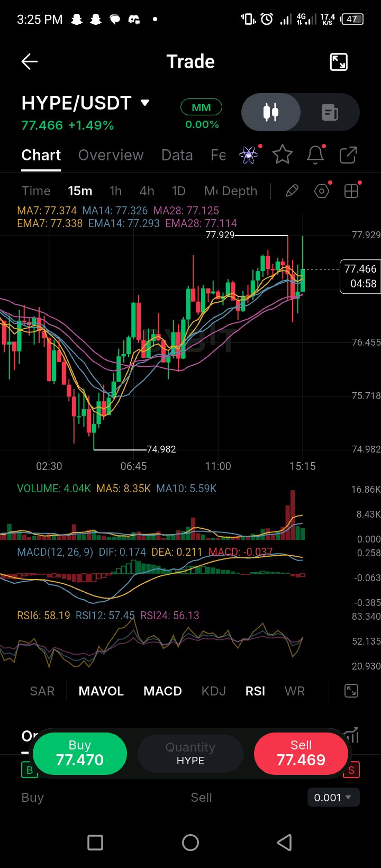Toggle the MAVOL indicator
Image resolution: width=381 pixels, height=868 pixels.
pyautogui.click(x=101, y=691)
